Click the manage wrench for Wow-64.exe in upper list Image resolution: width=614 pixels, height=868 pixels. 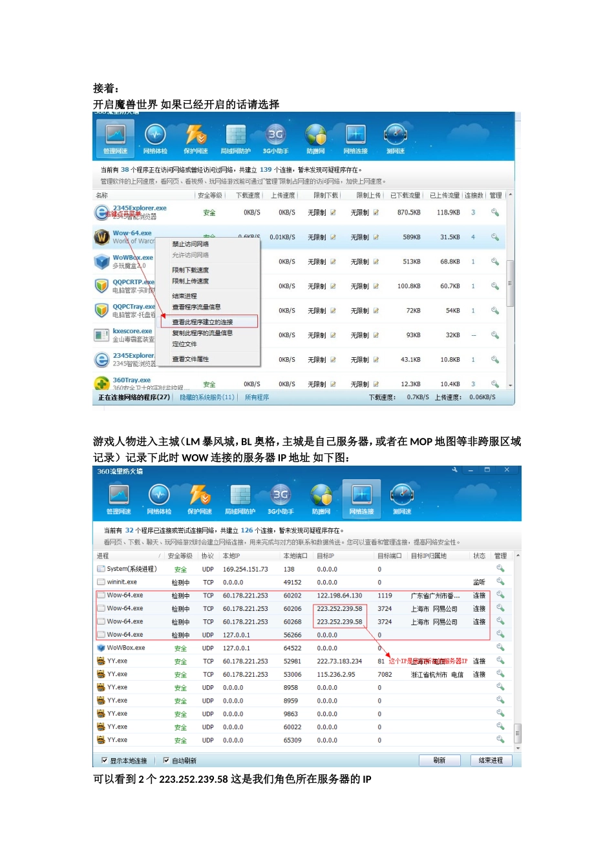click(x=495, y=237)
